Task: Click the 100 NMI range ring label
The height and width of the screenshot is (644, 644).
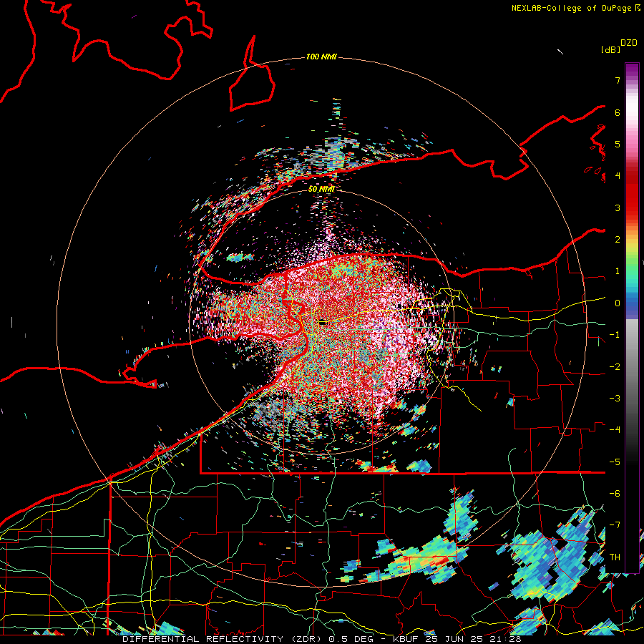Action: click(x=321, y=57)
